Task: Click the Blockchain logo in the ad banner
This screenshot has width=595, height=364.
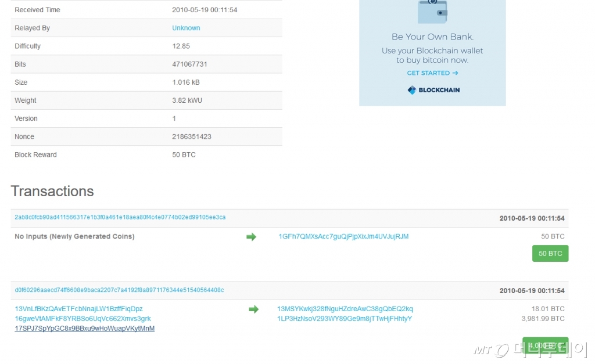Action: coord(433,90)
